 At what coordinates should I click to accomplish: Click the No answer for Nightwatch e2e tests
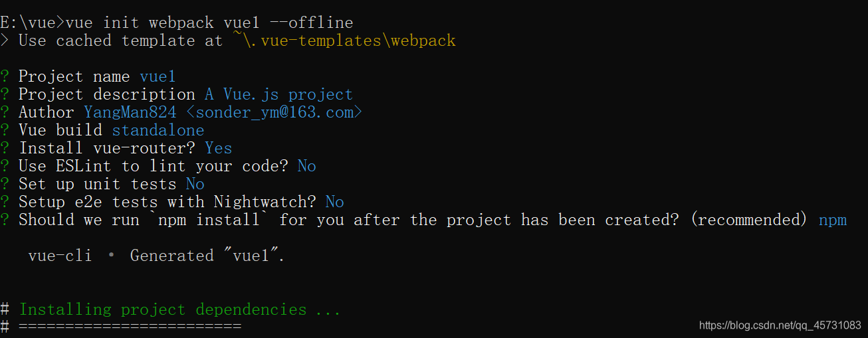[x=335, y=202]
